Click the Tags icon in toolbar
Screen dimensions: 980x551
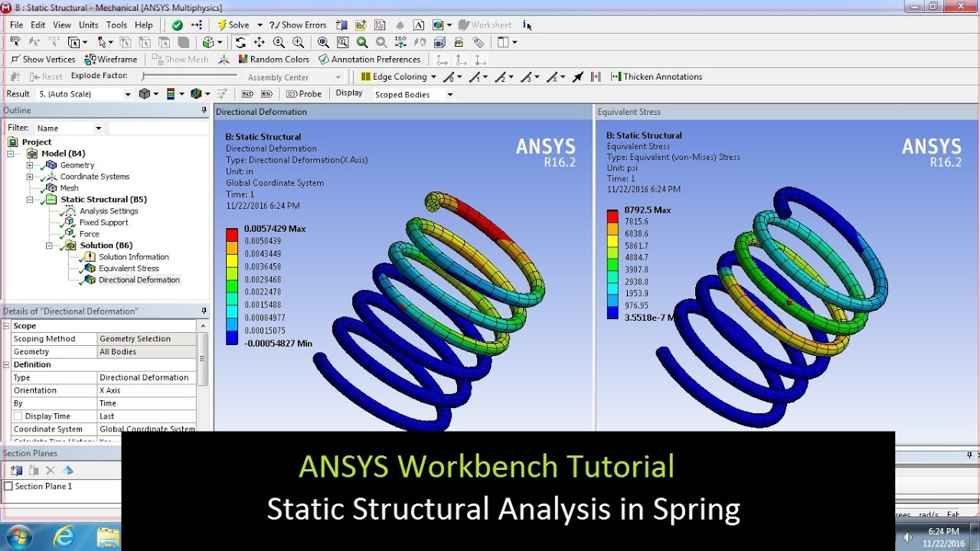pos(479,42)
